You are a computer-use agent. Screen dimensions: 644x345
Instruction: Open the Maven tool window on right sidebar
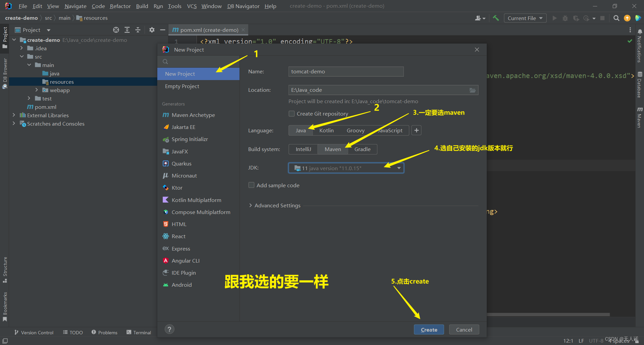(x=640, y=117)
